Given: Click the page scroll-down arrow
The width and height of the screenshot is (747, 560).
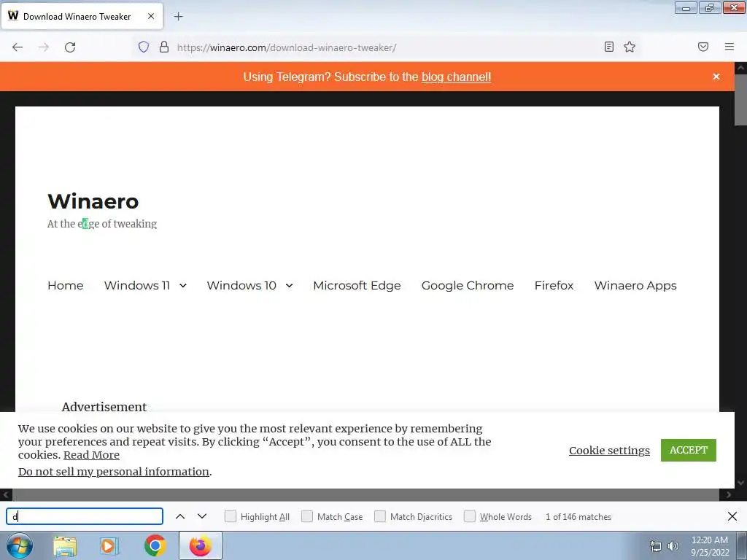Looking at the screenshot, I should (741, 483).
